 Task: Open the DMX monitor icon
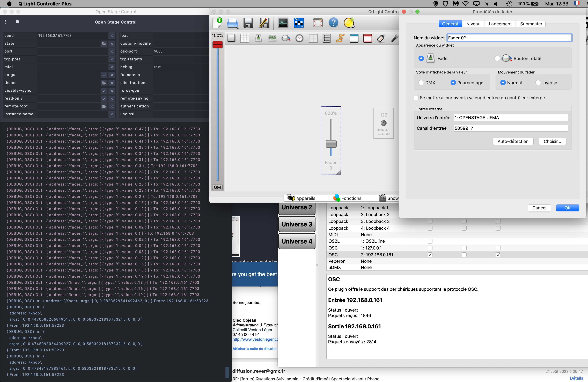(x=283, y=23)
